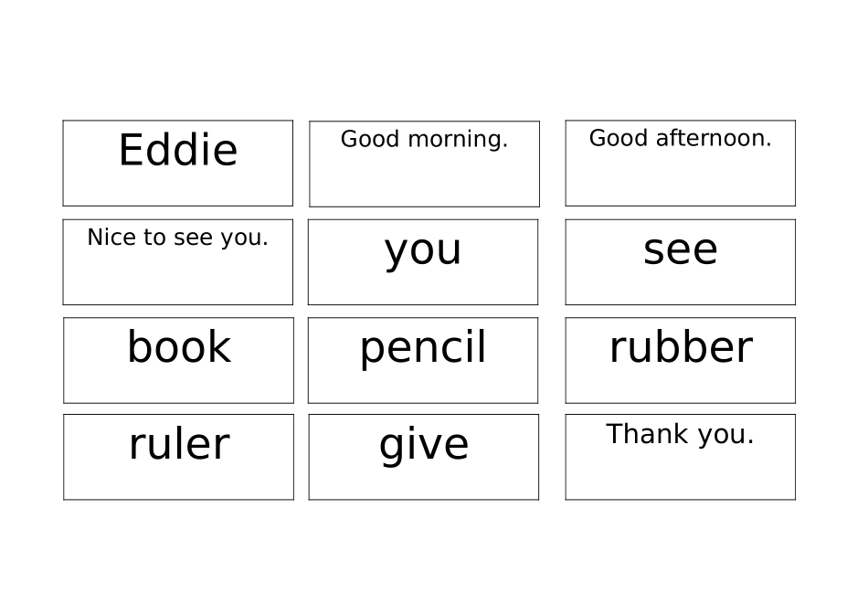Click on the text 'Good morning.'
Image resolution: width=868 pixels, height=614 pixels.
tap(424, 139)
